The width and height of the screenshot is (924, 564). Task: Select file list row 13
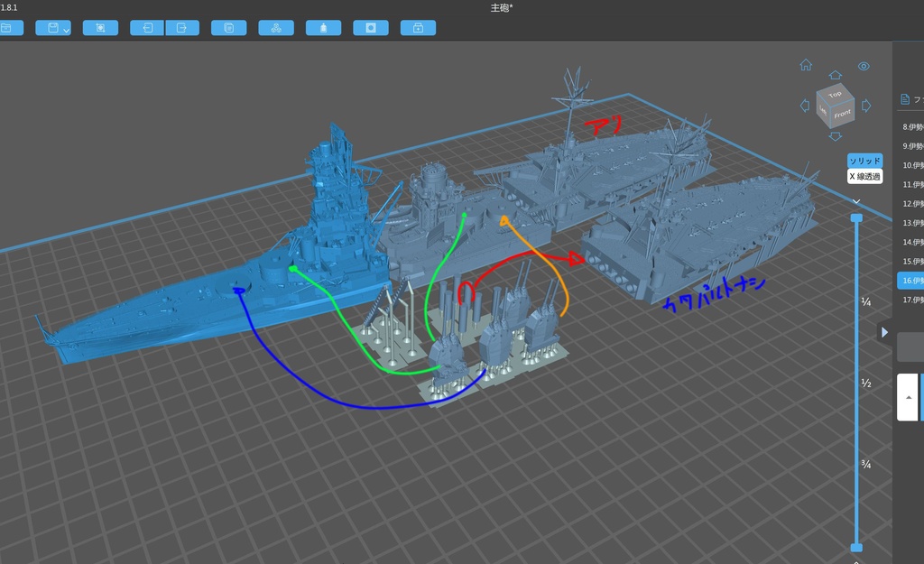tap(910, 223)
